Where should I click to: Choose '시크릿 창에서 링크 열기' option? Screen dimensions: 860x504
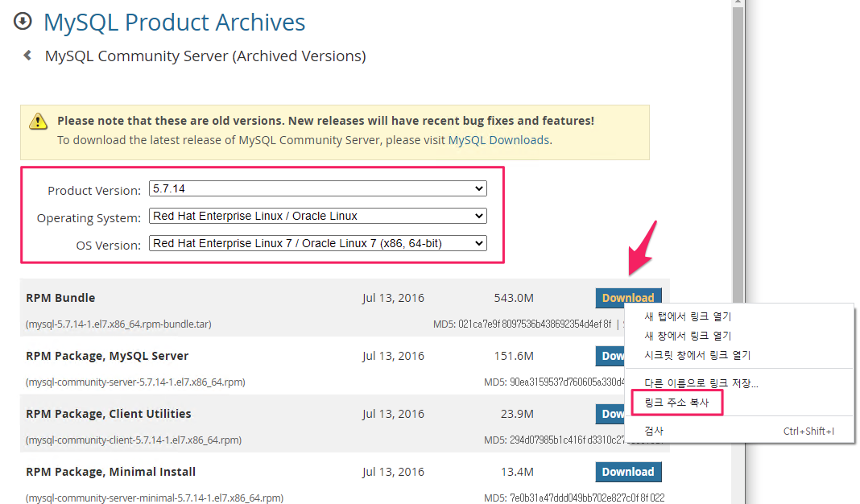(697, 355)
